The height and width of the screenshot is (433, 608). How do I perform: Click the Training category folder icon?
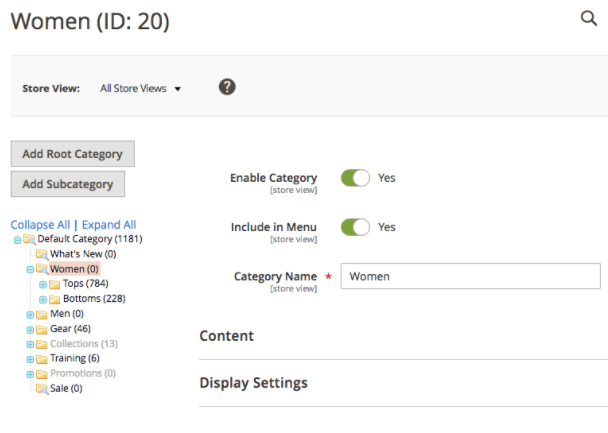click(x=41, y=358)
